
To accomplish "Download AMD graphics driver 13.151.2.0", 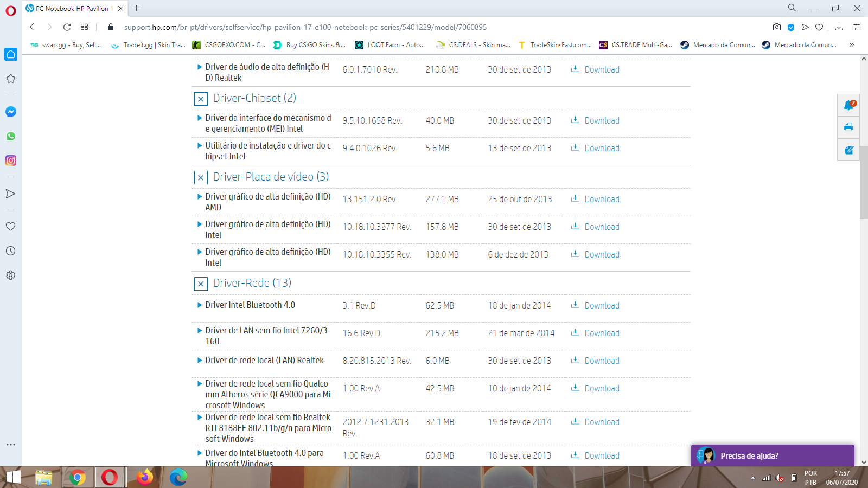I will pyautogui.click(x=595, y=199).
